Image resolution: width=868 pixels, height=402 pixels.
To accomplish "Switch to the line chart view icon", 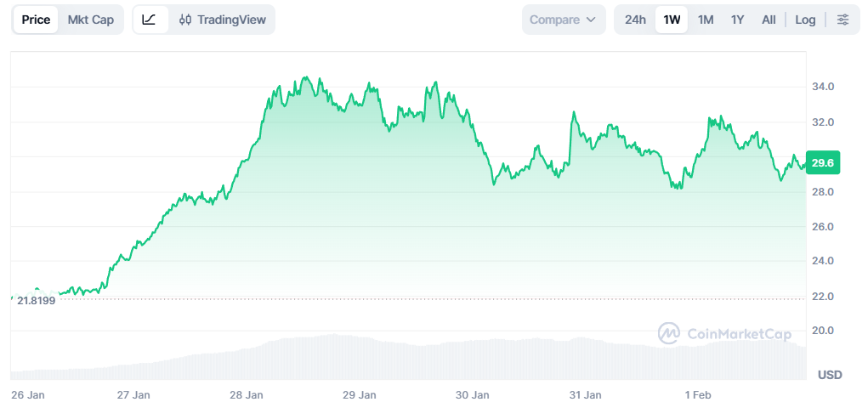I will [150, 20].
